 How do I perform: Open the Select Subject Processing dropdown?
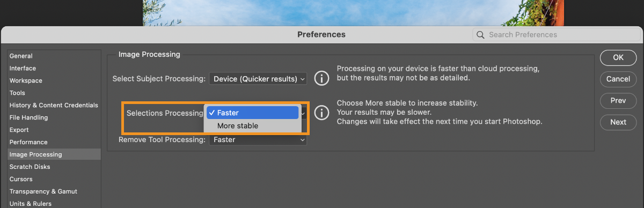(258, 79)
